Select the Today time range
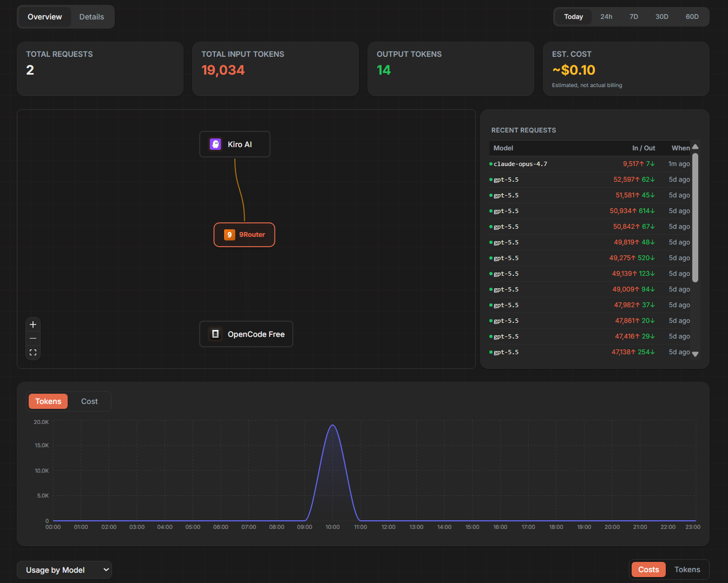This screenshot has width=728, height=583. point(574,17)
